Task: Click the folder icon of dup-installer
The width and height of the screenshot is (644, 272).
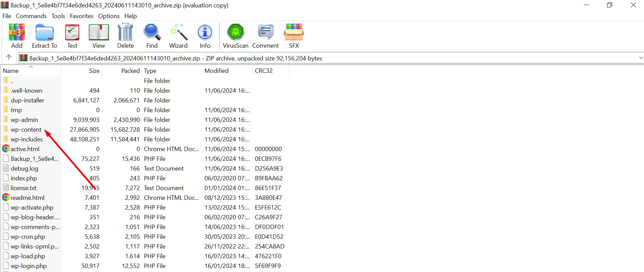Action: (6, 100)
